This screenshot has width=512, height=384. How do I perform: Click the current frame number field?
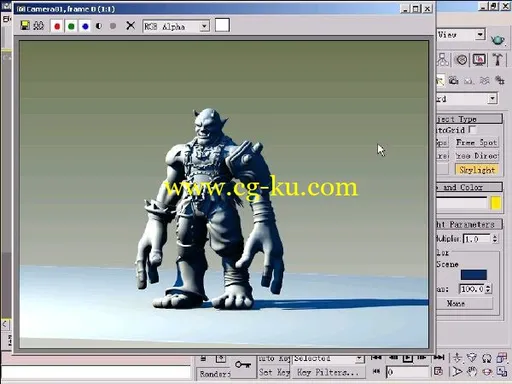pos(407,372)
